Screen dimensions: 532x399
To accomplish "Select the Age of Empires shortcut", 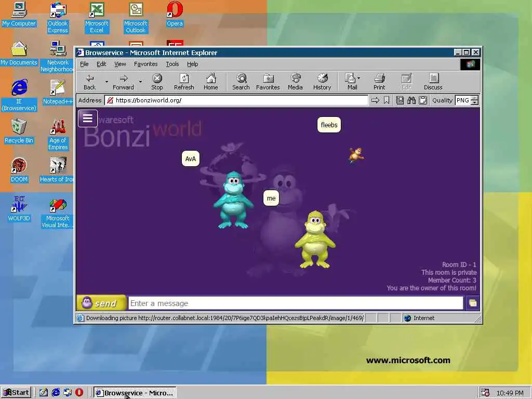I will point(58,135).
